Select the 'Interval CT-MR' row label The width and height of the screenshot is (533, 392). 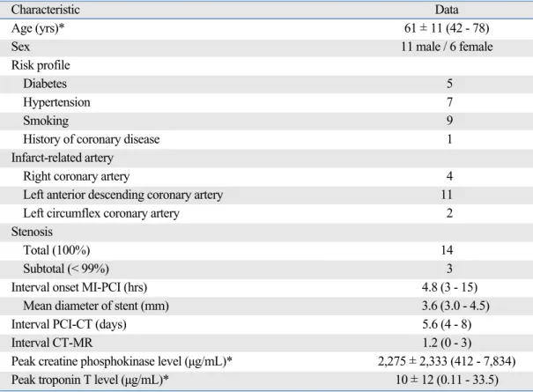point(52,343)
